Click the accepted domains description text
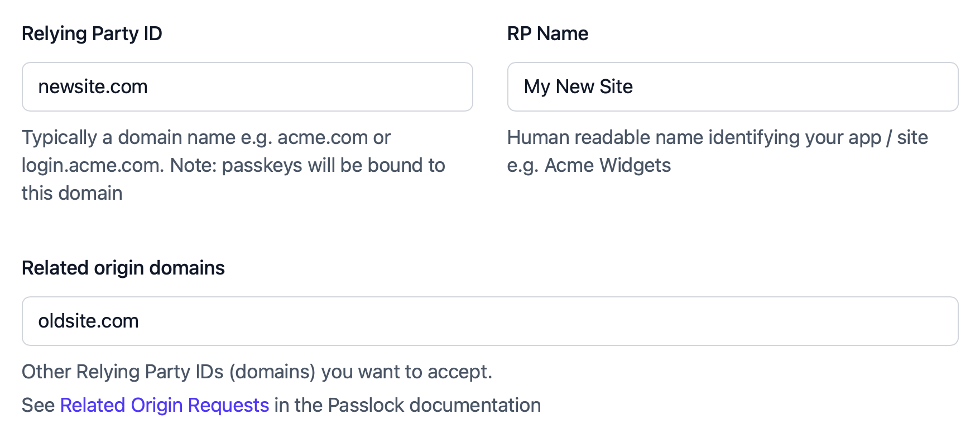This screenshot has width=980, height=433. [257, 372]
